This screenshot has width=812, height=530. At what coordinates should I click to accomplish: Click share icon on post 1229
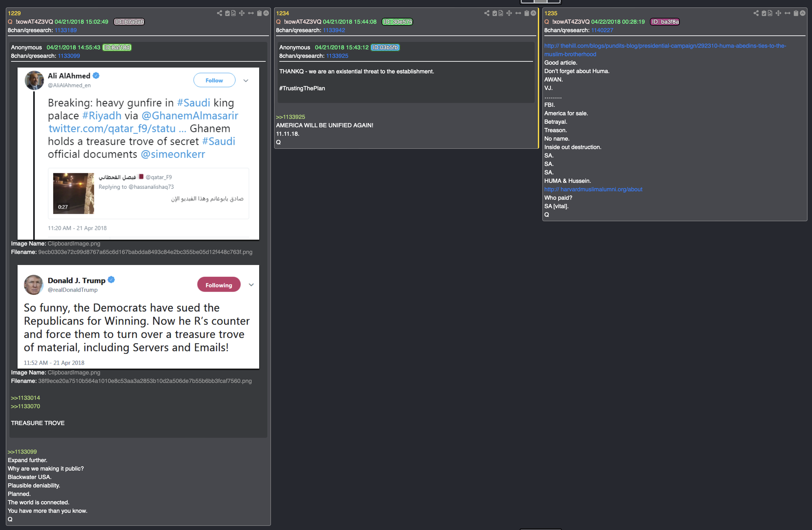(x=219, y=13)
